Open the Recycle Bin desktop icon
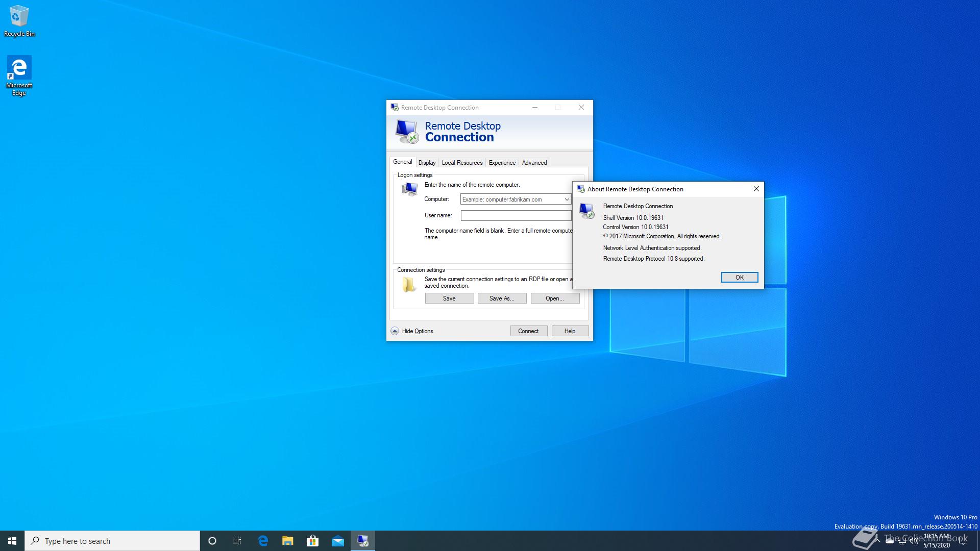Screen dimensions: 980x551 19,21
